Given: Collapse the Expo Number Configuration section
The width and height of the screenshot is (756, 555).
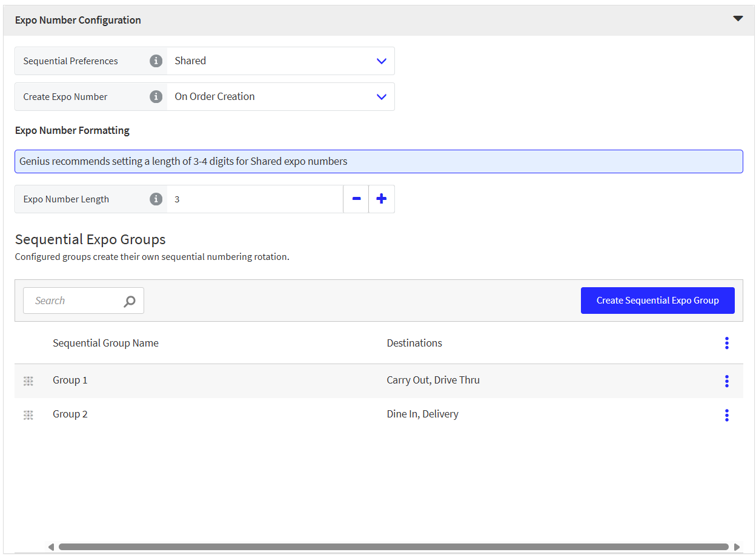Looking at the screenshot, I should pos(738,19).
